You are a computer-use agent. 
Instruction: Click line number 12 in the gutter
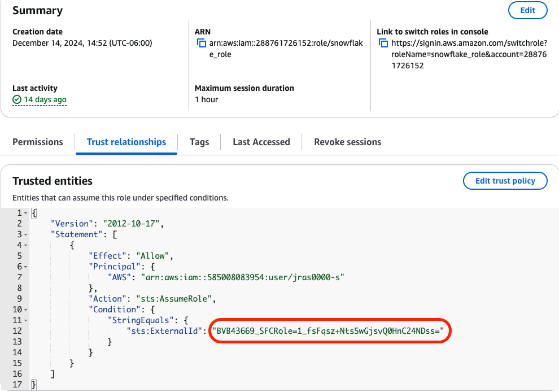coord(17,331)
